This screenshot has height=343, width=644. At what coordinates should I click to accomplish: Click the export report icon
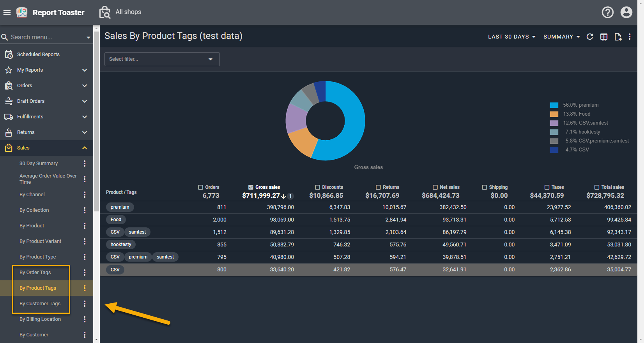pos(618,37)
